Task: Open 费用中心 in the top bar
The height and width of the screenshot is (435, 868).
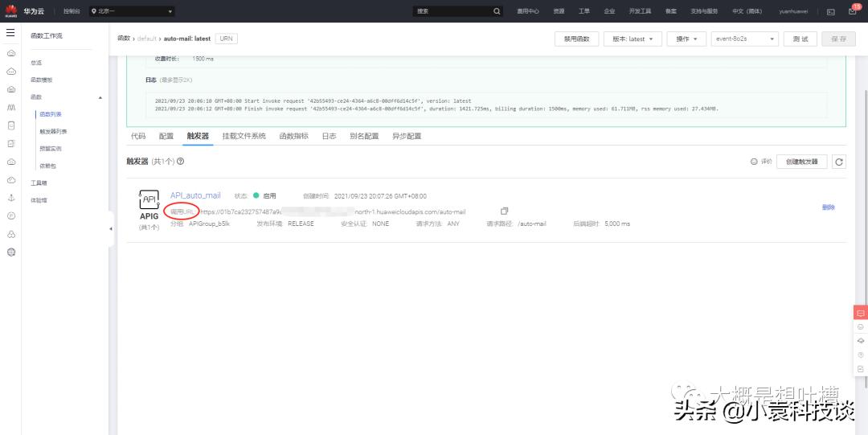Action: click(528, 11)
